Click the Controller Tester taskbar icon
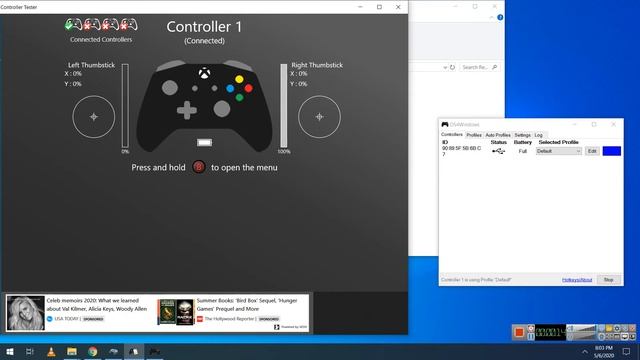The width and height of the screenshot is (640, 360). pyautogui.click(x=134, y=351)
